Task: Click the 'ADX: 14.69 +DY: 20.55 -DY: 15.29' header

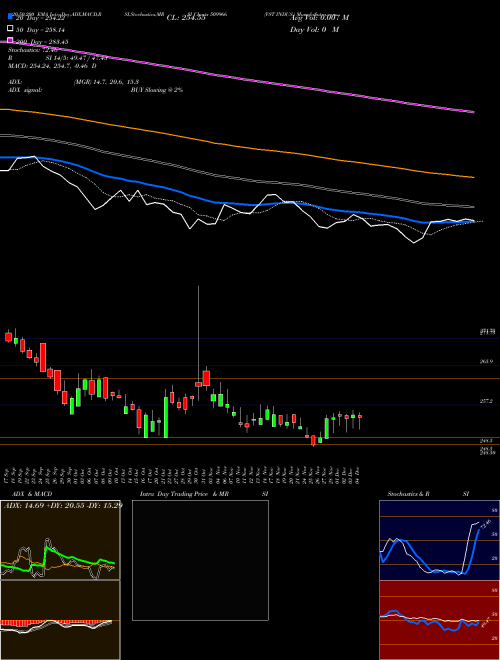Action: (x=63, y=505)
